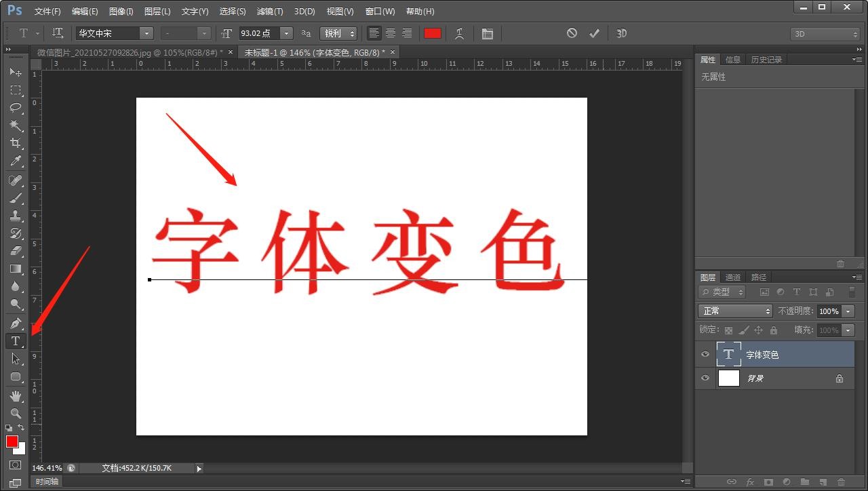Toggle lock transparent pixels
Viewport: 868px width, 491px height.
pos(728,330)
